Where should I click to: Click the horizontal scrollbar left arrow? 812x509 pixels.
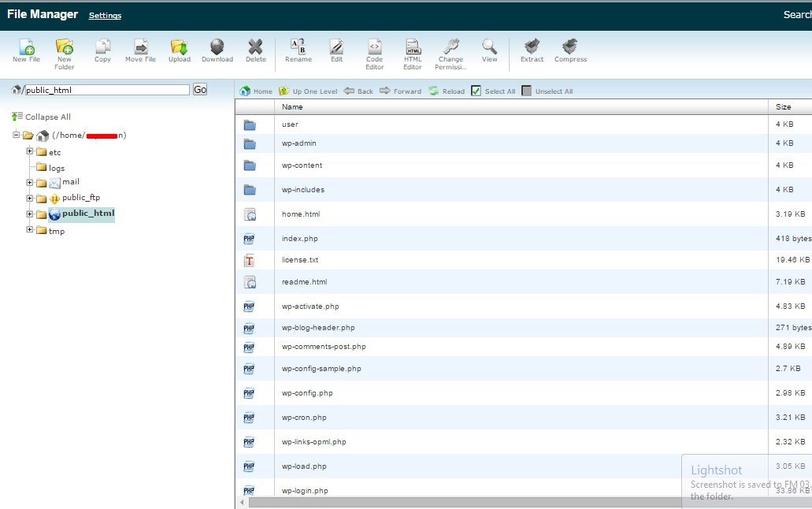(x=242, y=502)
